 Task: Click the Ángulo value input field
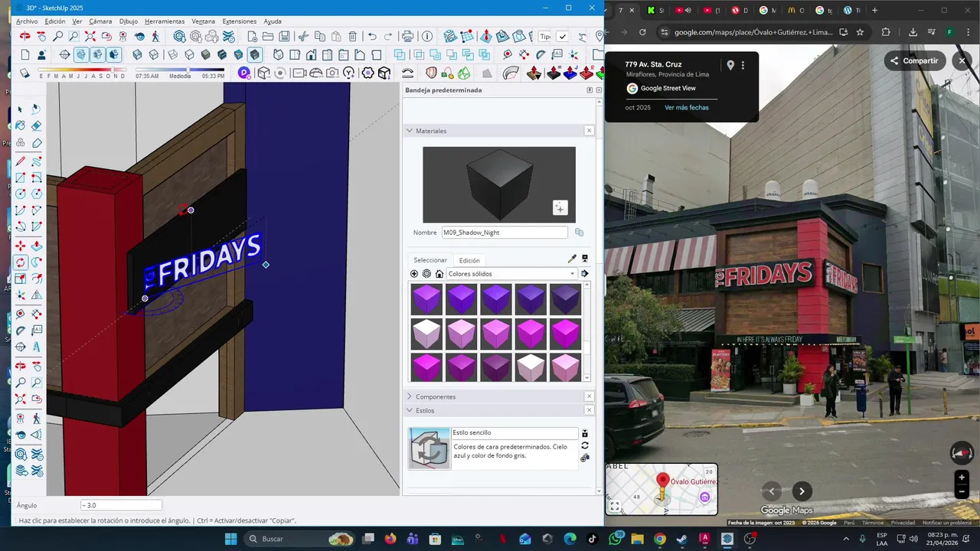(121, 505)
